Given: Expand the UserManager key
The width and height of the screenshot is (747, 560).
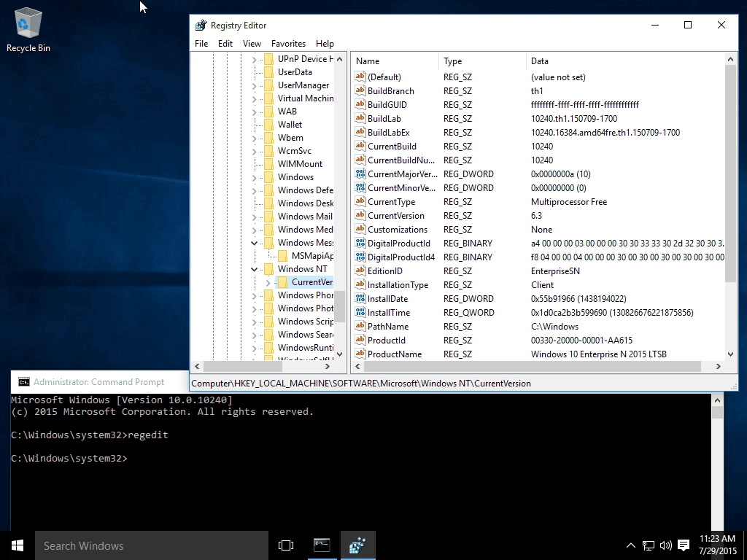Looking at the screenshot, I should 255,86.
